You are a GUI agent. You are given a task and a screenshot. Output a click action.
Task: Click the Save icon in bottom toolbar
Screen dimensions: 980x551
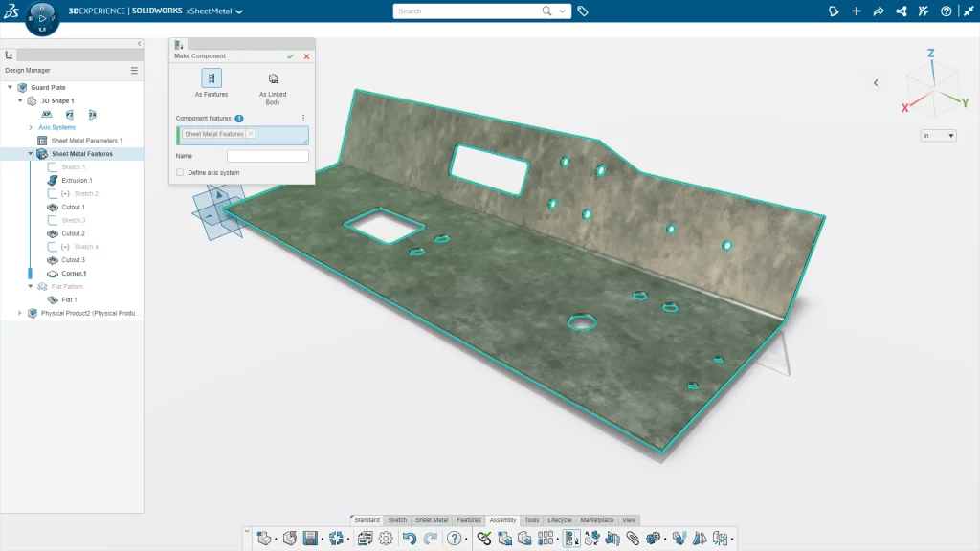pyautogui.click(x=311, y=539)
